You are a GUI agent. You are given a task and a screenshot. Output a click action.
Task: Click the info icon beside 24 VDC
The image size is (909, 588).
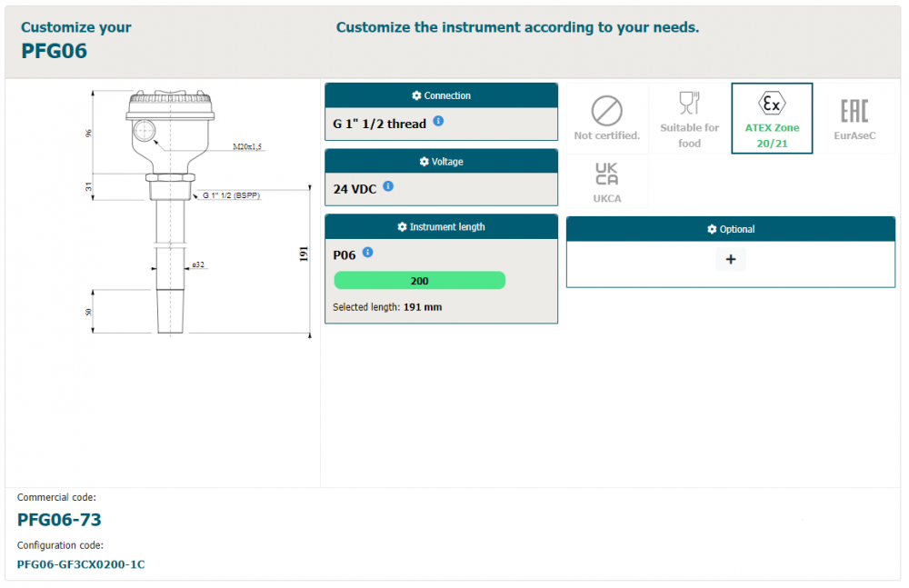[388, 186]
